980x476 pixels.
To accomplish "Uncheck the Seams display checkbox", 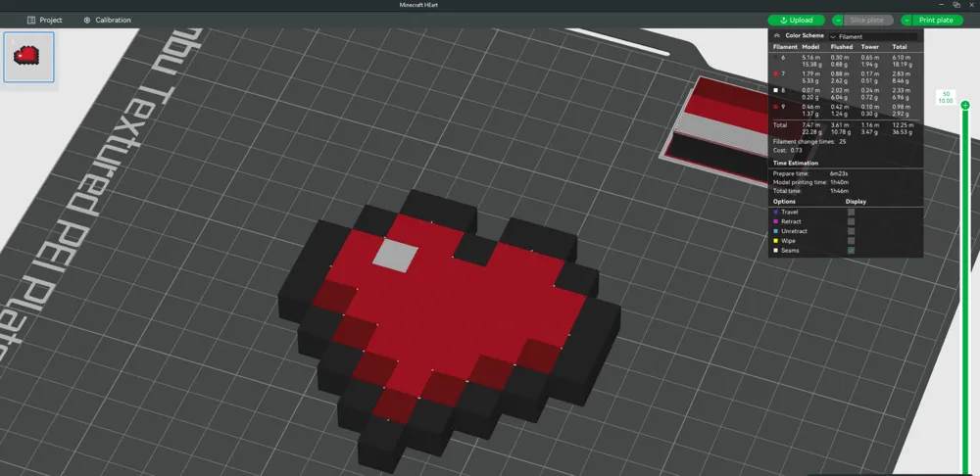I will 852,251.
